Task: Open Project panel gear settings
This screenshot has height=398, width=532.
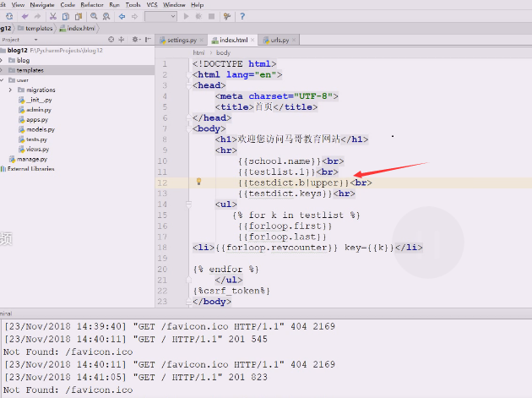Action: pos(136,40)
